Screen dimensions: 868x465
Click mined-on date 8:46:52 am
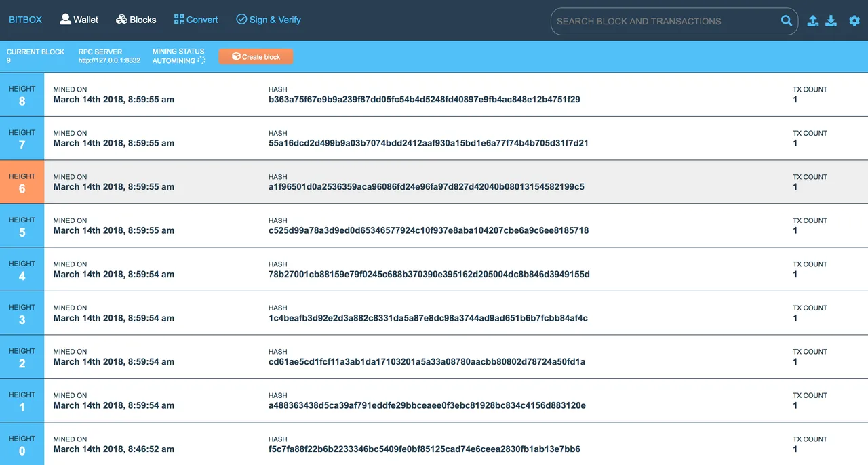click(114, 449)
